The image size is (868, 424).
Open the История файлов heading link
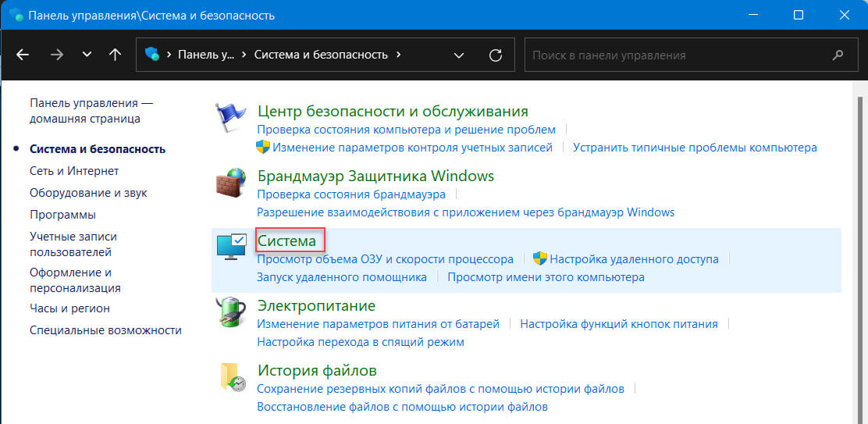point(317,370)
